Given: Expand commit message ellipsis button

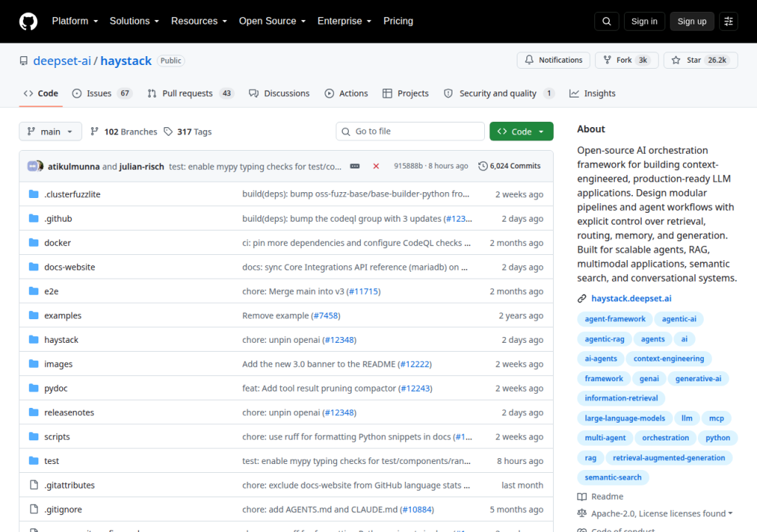Looking at the screenshot, I should pos(355,166).
